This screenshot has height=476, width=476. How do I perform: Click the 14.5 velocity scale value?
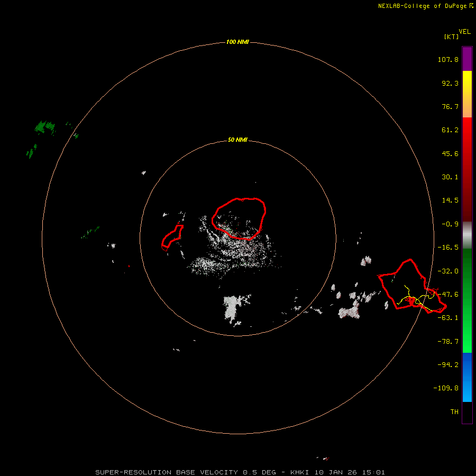click(450, 200)
